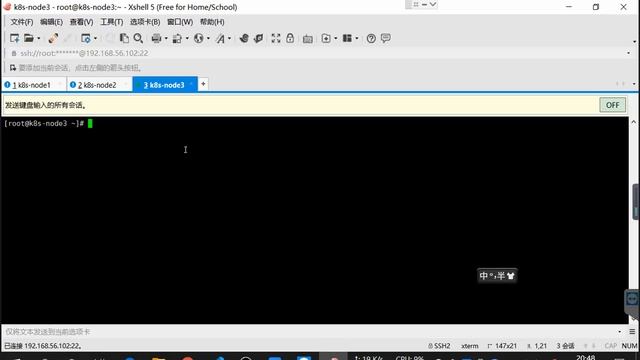This screenshot has width=640, height=360.
Task: Open the 选项卡(B) menu
Action: [145, 22]
